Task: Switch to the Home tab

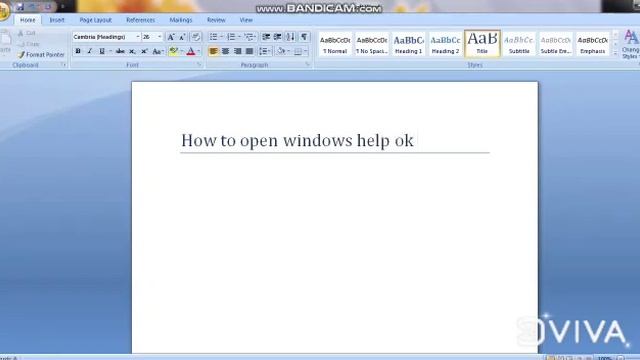Action: (27, 20)
